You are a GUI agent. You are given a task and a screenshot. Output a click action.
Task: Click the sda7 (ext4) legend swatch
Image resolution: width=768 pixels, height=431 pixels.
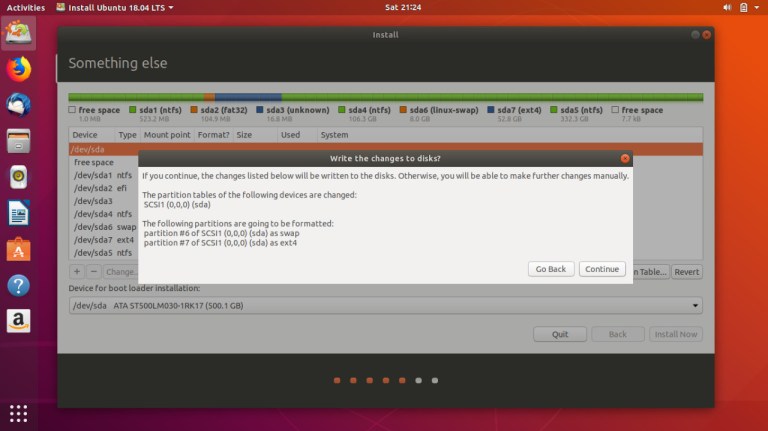click(x=490, y=110)
